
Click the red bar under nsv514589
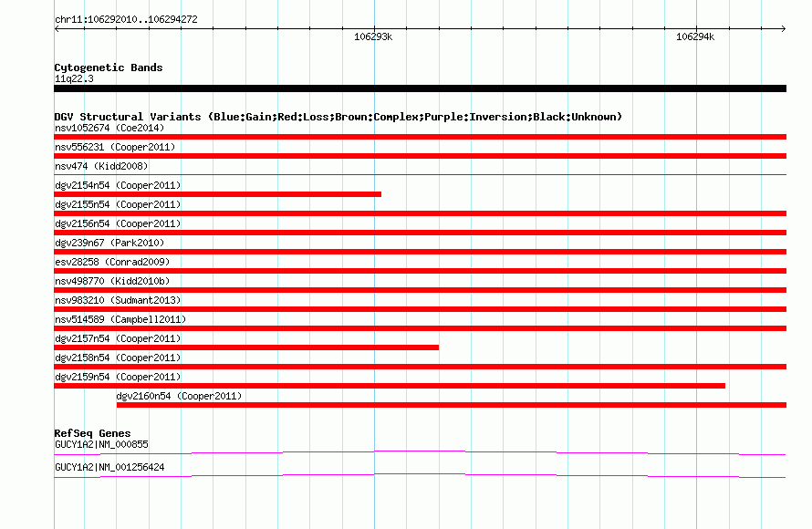tap(420, 328)
